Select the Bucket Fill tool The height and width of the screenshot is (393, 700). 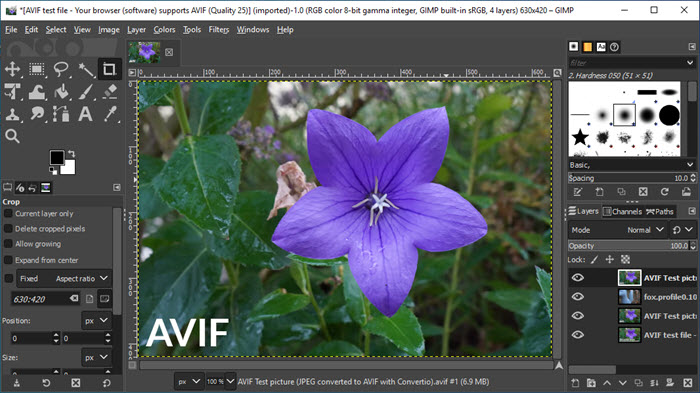coord(61,92)
